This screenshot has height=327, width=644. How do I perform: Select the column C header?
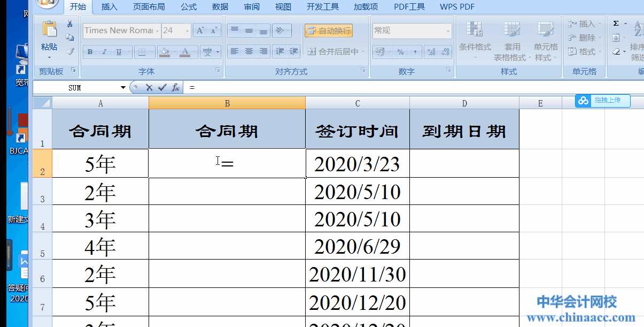point(358,103)
